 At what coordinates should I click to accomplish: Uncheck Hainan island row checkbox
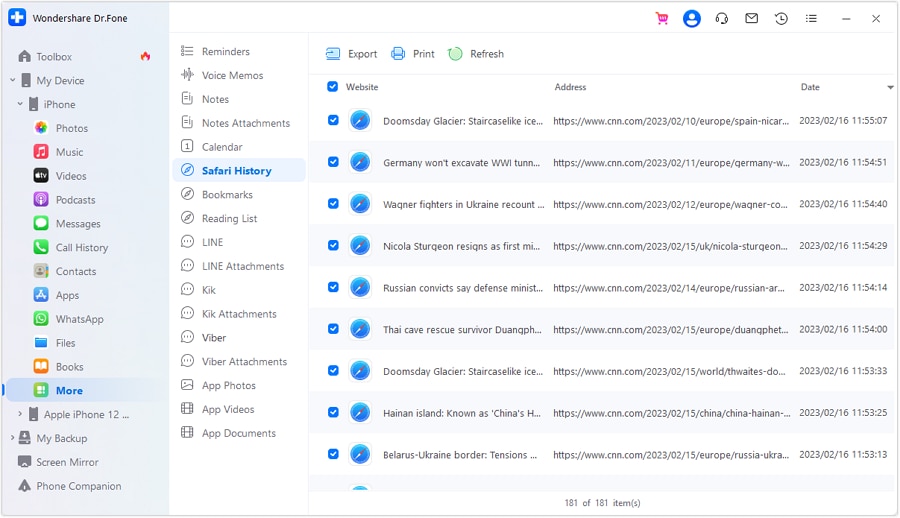(x=333, y=412)
